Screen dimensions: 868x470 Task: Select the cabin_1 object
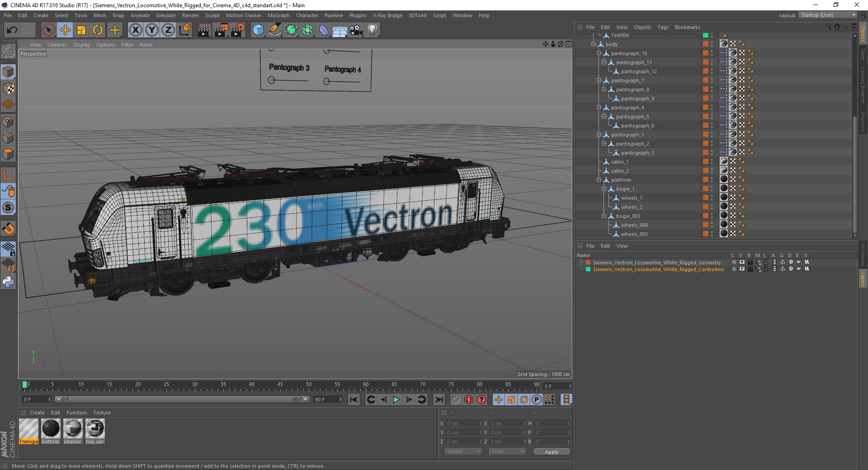620,162
